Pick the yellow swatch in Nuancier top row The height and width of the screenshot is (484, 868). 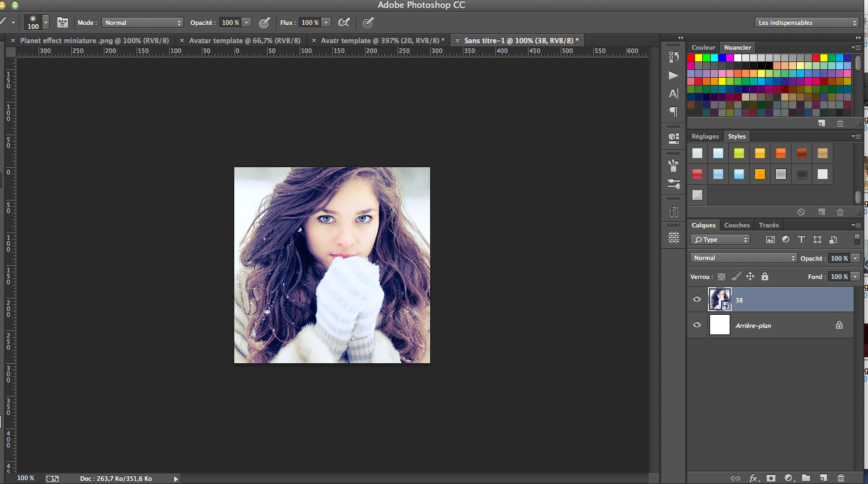[x=699, y=57]
